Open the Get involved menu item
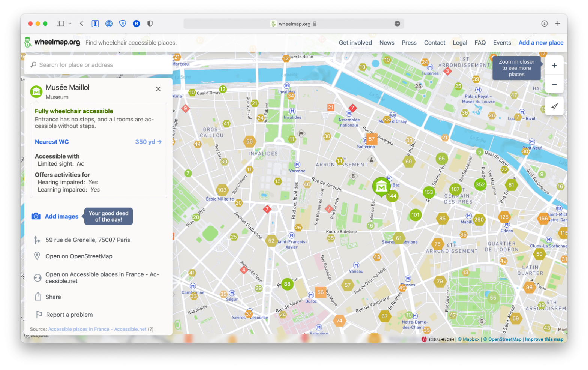Screen dimensions: 588x370 tap(355, 43)
